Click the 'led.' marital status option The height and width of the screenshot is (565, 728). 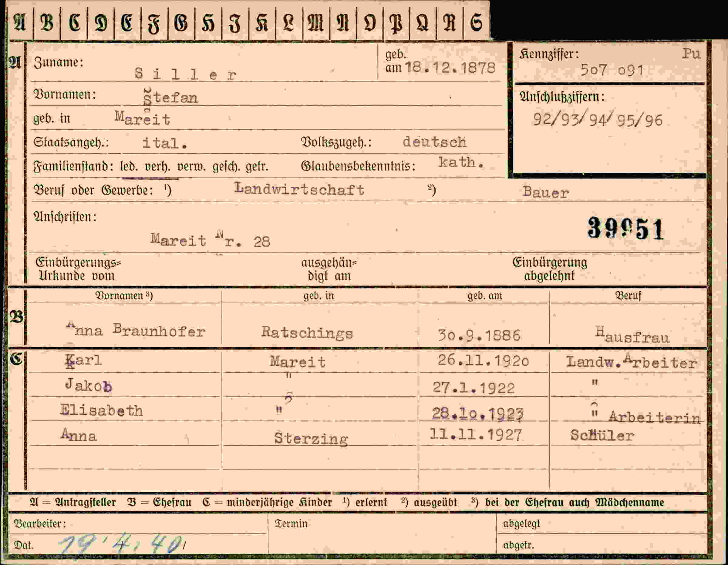click(x=129, y=166)
